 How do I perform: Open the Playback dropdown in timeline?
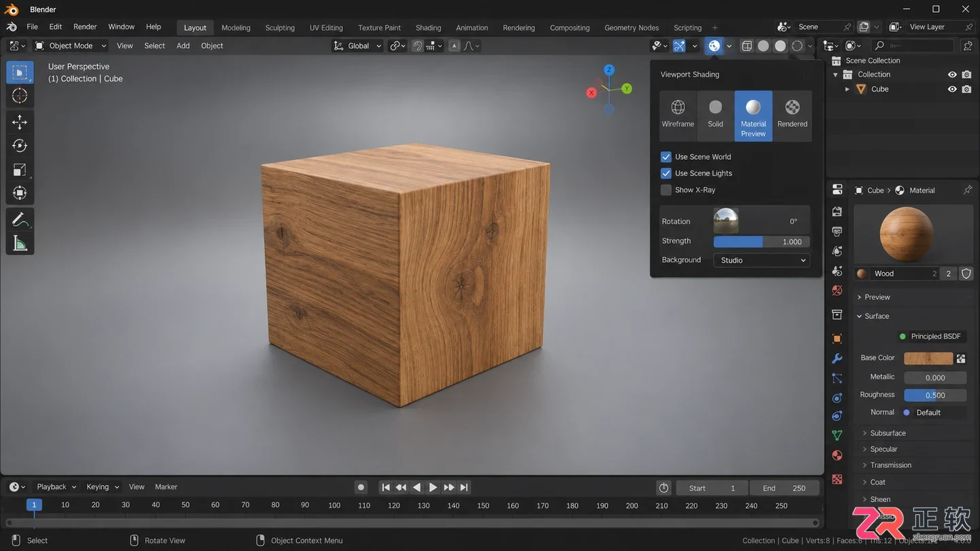[56, 487]
